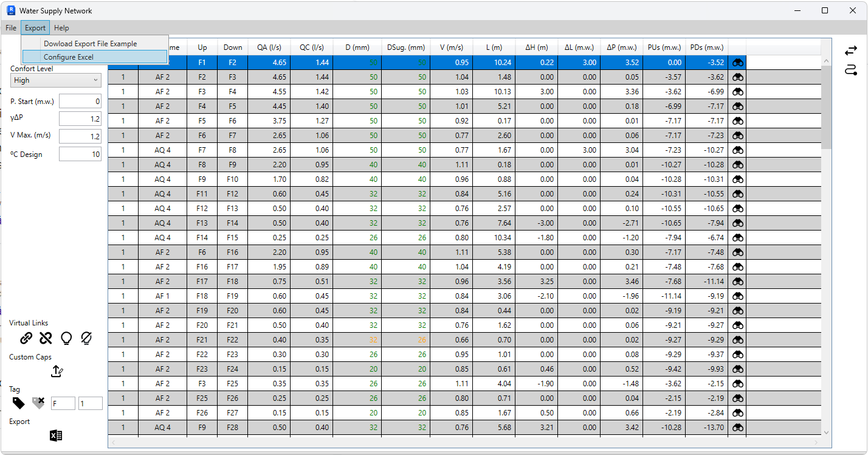Click binoculars icon in row F6 to F16
Screen dimensions: 868x455
click(737, 252)
